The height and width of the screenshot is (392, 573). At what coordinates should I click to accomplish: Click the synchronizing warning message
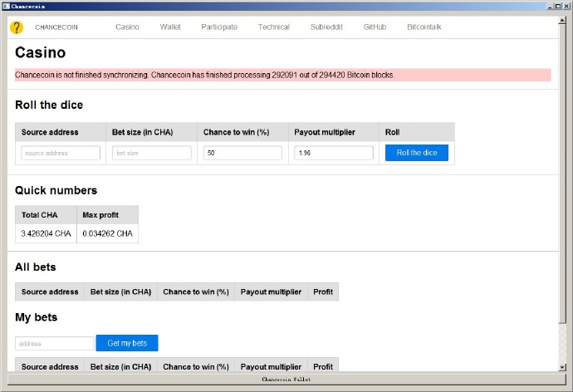coord(283,75)
